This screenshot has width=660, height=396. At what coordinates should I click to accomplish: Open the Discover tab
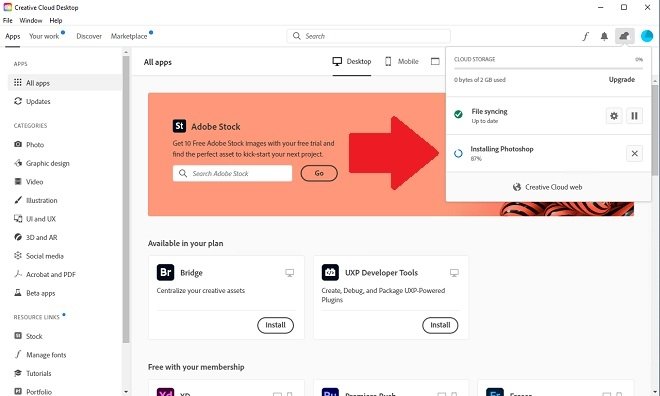point(89,36)
